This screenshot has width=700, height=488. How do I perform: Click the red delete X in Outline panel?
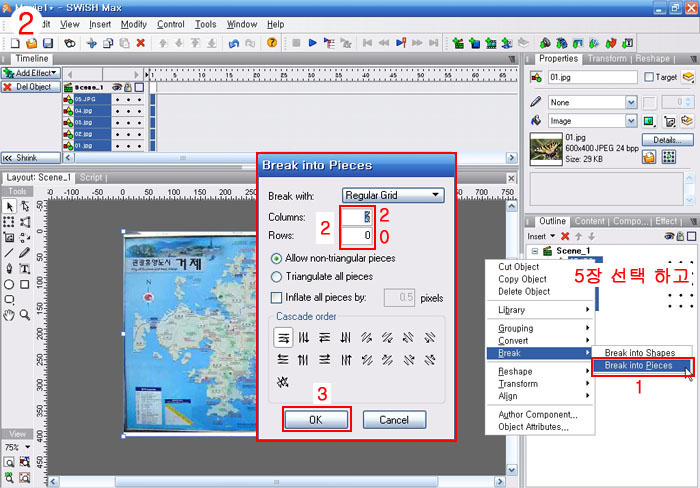click(x=565, y=236)
